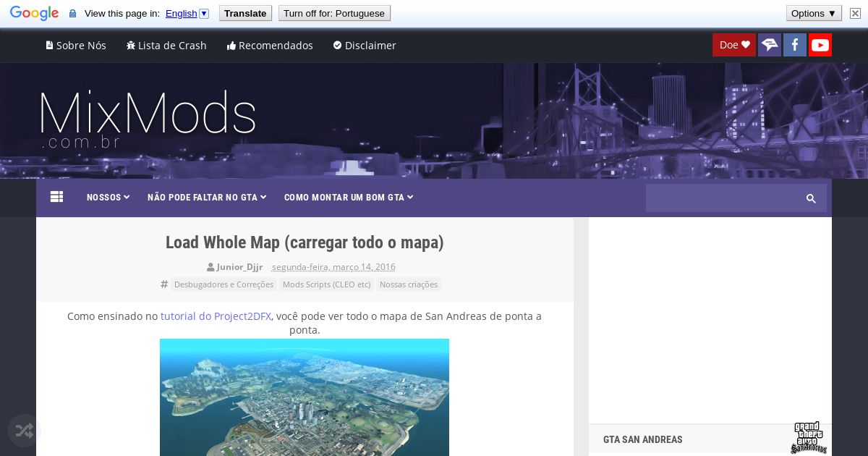Click the GTA San Andreas logo image
This screenshot has width=868, height=456.
(x=808, y=437)
